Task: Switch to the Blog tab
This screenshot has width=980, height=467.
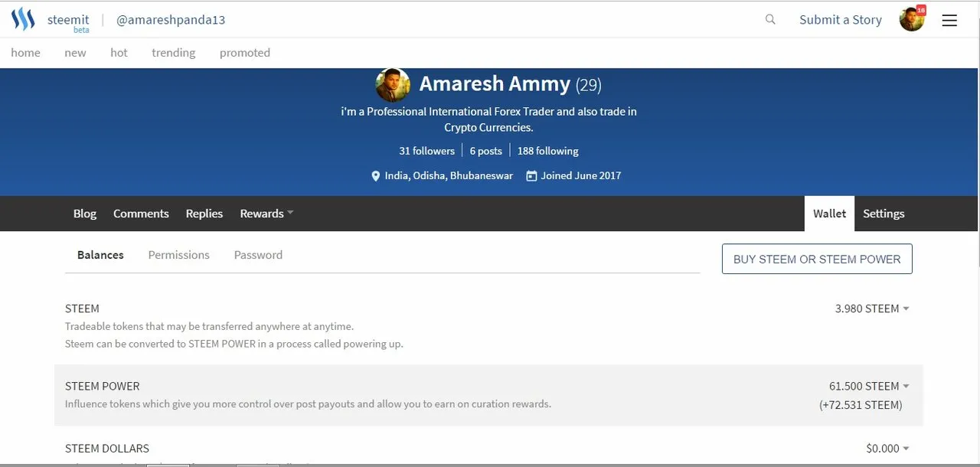Action: point(85,214)
